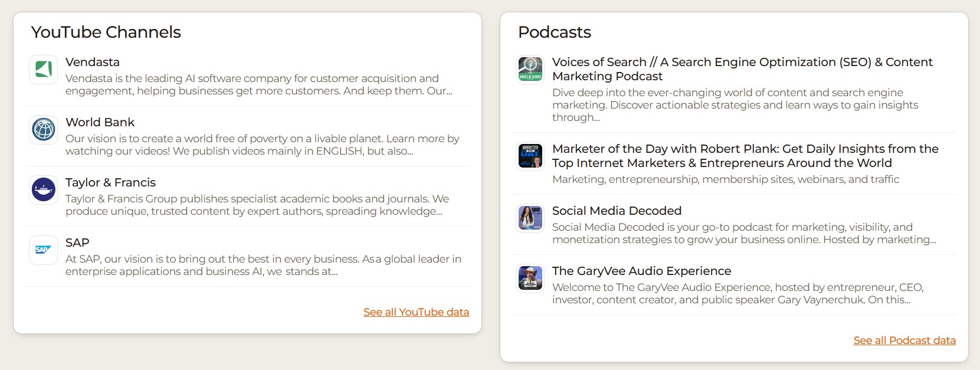Select the Vendasta channel title
This screenshot has height=370, width=980.
pyautogui.click(x=93, y=62)
